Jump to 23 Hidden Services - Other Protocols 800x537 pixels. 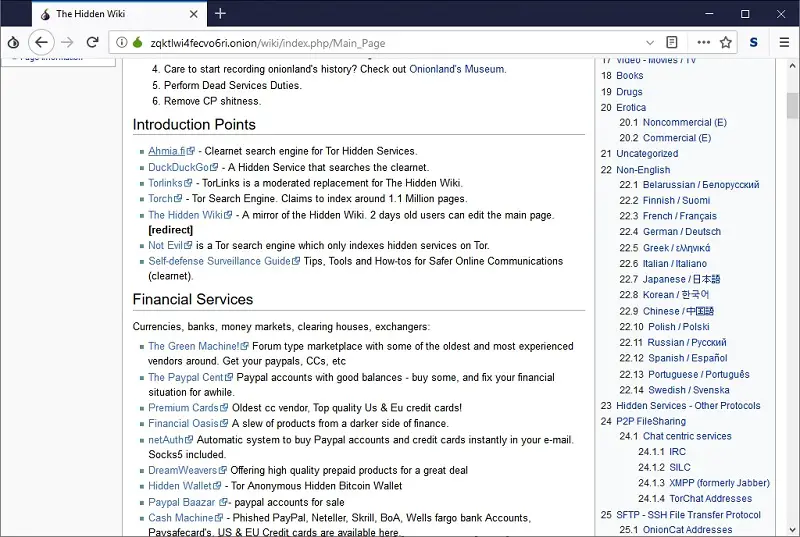[681, 406]
